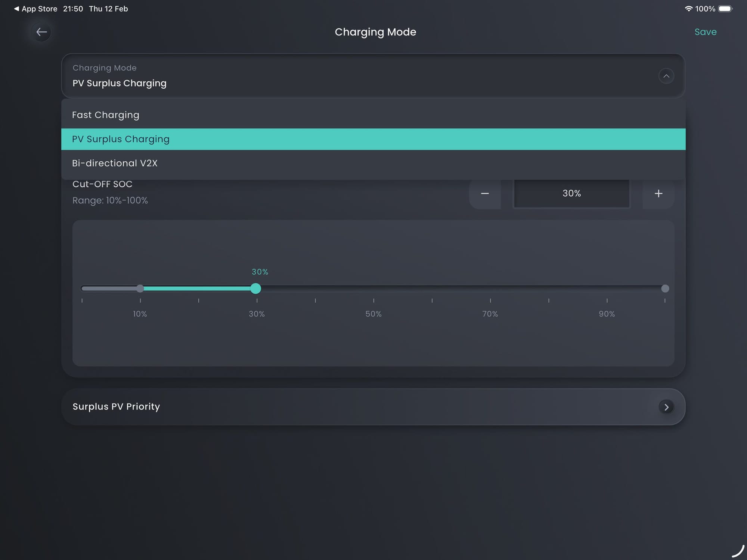
Task: Click the 21:50 clock in status bar
Action: (x=73, y=9)
